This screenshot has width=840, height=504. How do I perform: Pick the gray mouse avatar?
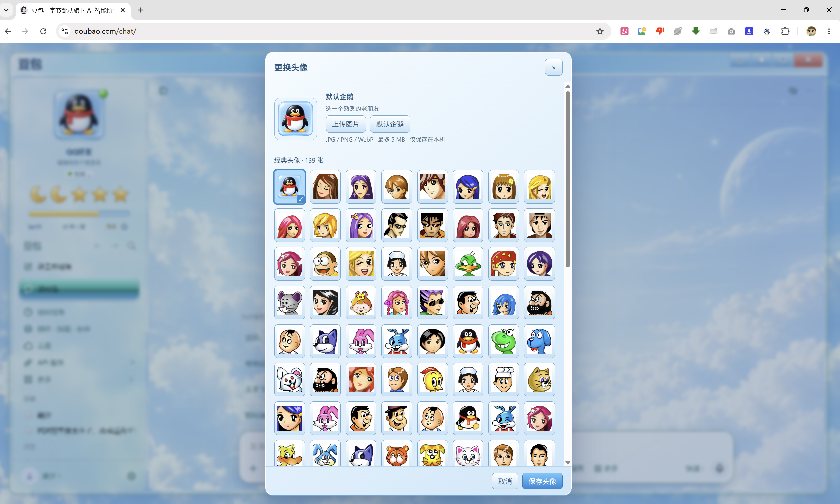point(290,302)
